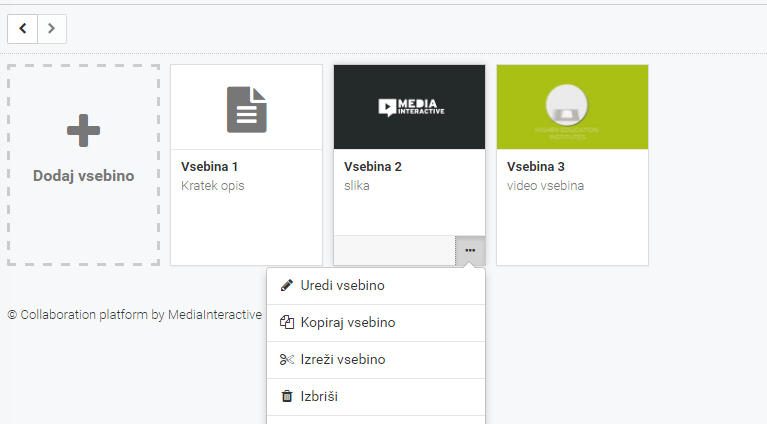Click the plus icon to add content

[84, 131]
